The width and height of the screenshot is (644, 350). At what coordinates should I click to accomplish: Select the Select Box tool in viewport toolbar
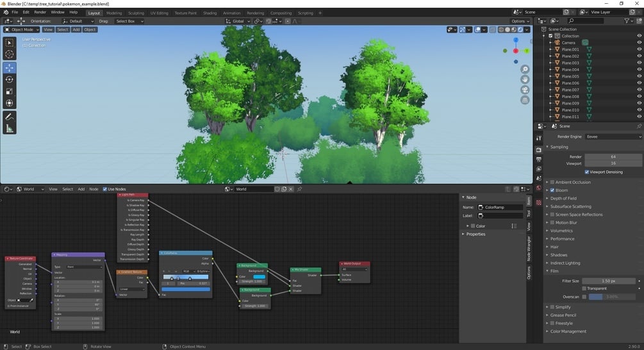tap(10, 43)
